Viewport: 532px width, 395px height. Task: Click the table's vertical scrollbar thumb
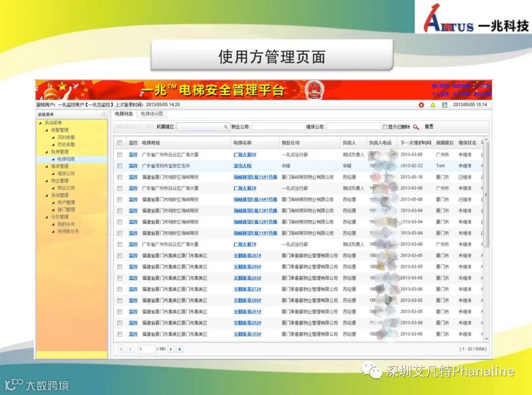click(x=486, y=194)
